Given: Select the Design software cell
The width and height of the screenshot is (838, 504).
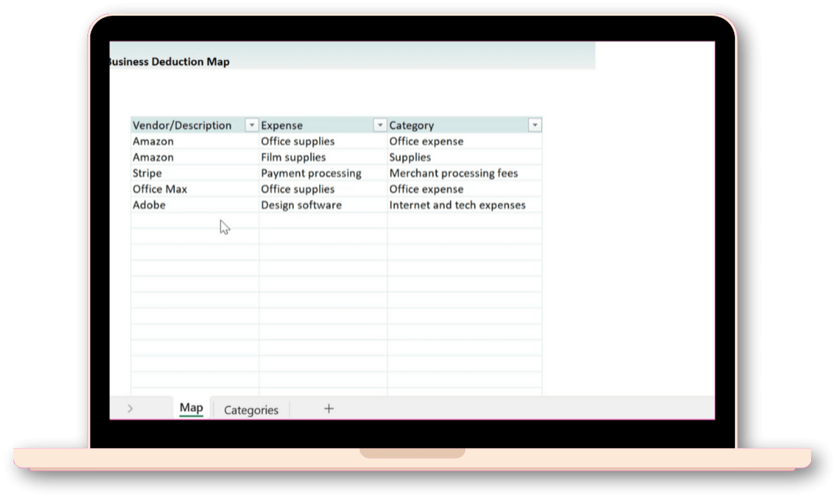Looking at the screenshot, I should click(x=323, y=205).
